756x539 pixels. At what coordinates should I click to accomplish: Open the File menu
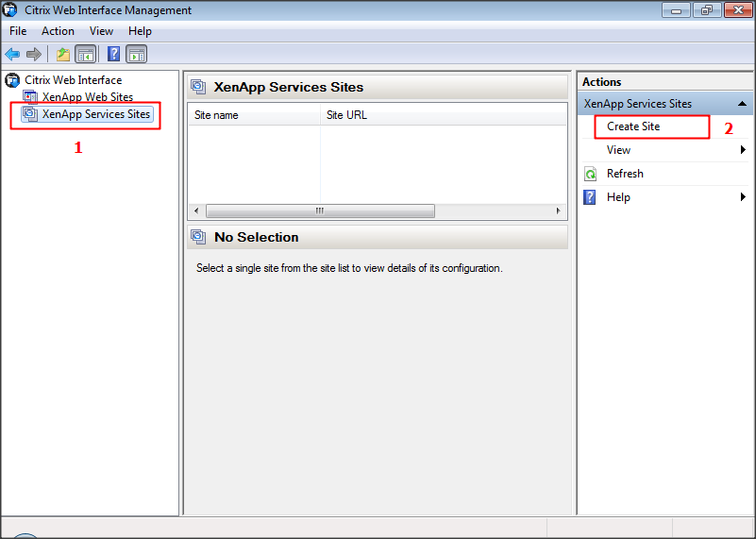18,31
